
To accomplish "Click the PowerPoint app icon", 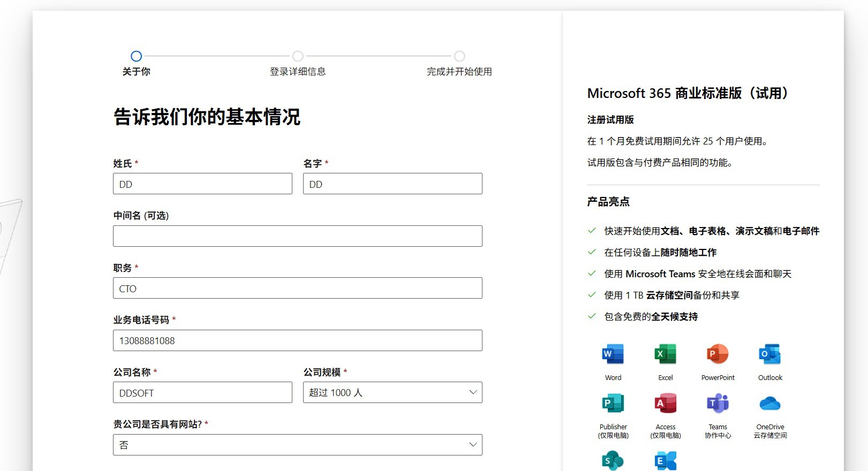I will pyautogui.click(x=718, y=354).
